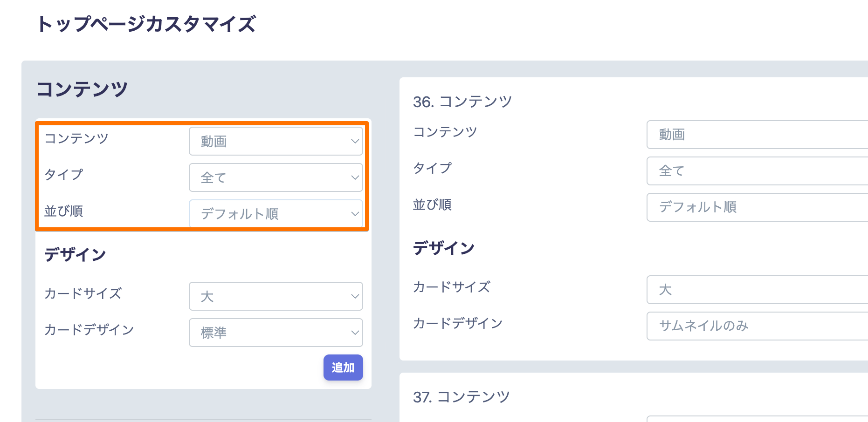Click the カードサイズ label in the add form

point(83,293)
